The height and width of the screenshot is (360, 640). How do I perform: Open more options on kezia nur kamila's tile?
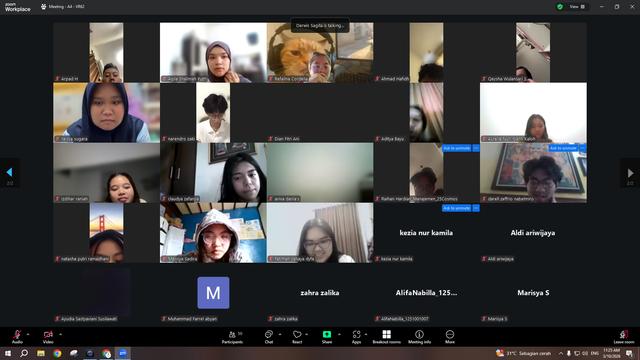tap(476, 208)
